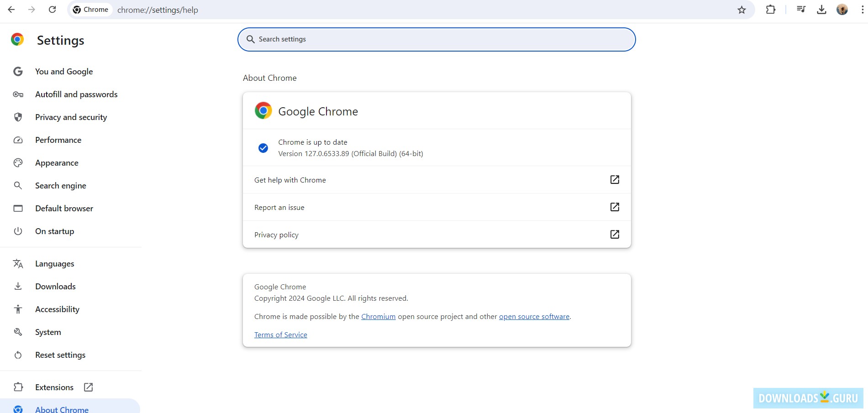This screenshot has height=413, width=868.
Task: Open the Performance settings section
Action: [58, 140]
